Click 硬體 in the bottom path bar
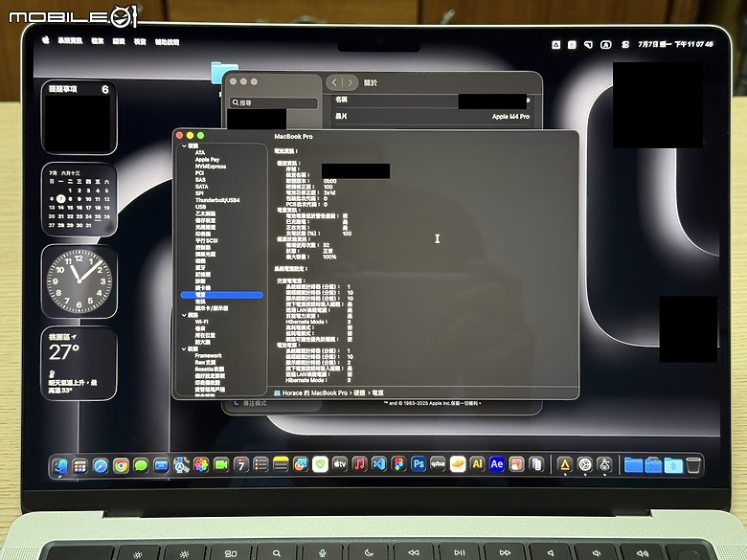 click(x=359, y=392)
